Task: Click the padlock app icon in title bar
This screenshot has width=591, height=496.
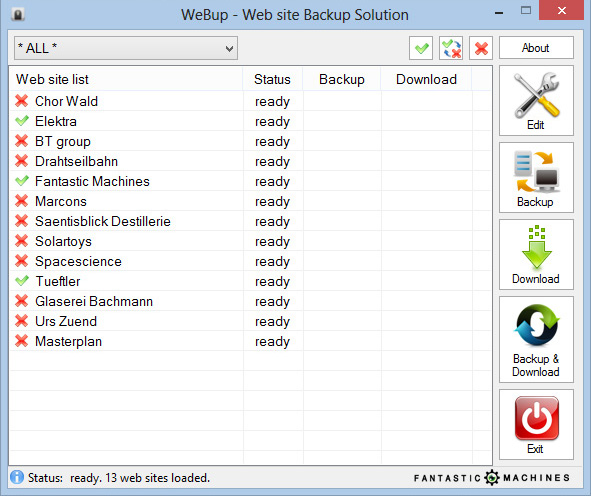Action: coord(18,15)
